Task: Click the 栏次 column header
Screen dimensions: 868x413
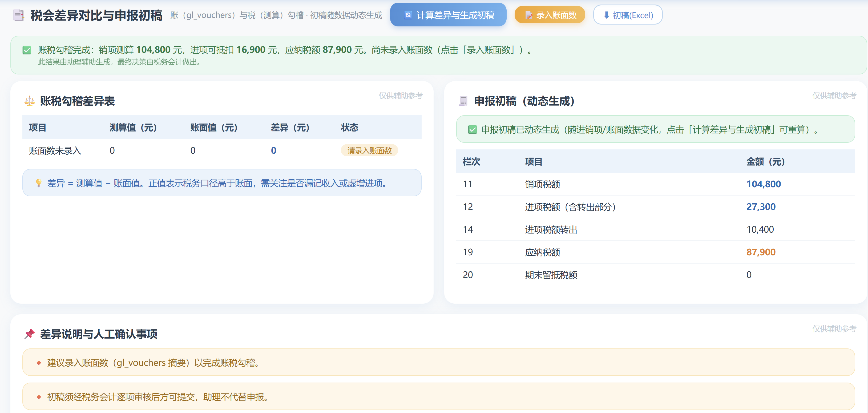Action: 471,162
